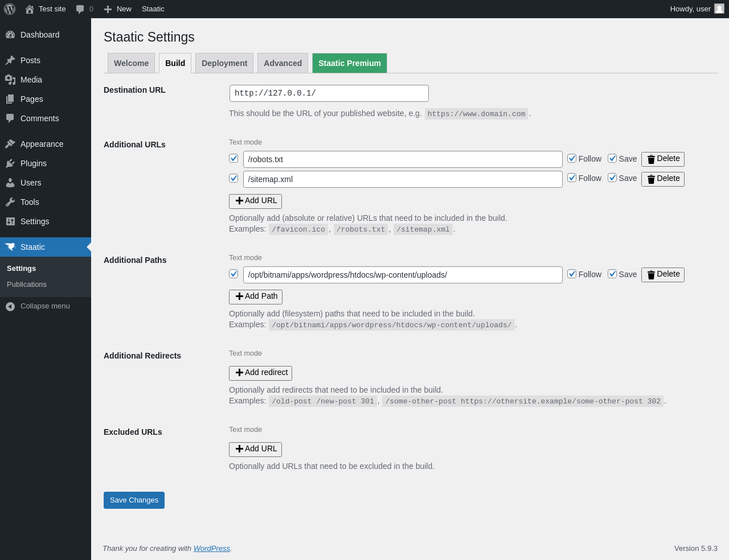729x560 pixels.
Task: Open Users menu
Action: point(46,183)
